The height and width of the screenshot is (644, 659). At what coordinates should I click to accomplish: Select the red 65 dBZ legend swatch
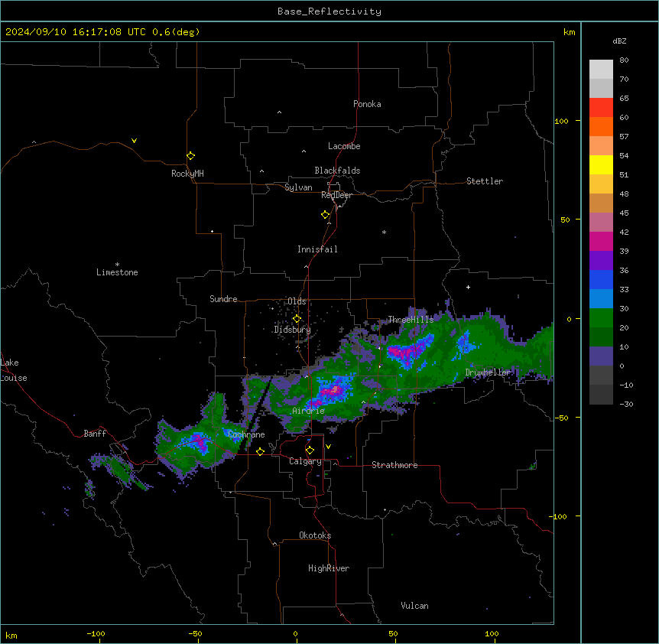(x=601, y=108)
